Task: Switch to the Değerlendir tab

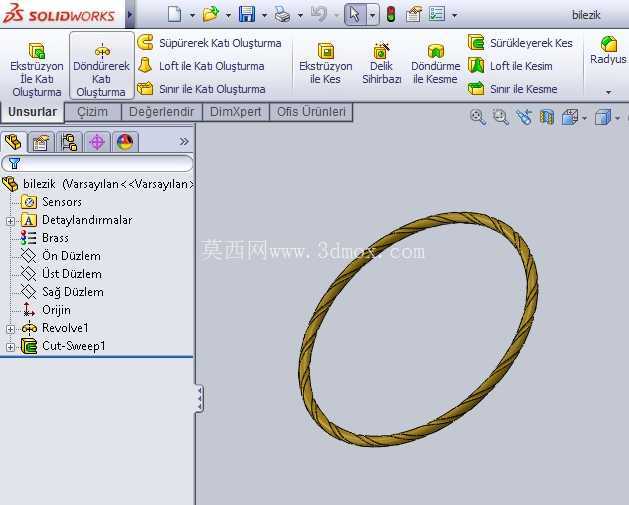Action: (162, 112)
